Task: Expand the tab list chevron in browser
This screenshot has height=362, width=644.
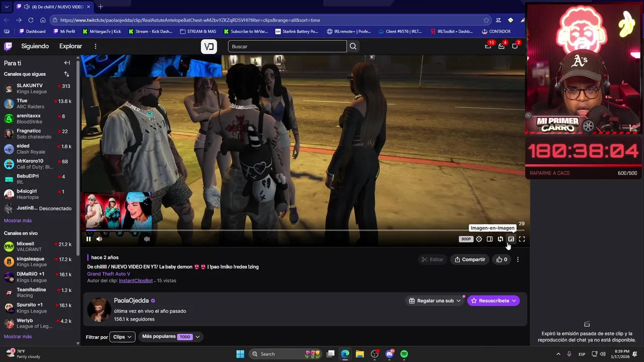Action: (6, 7)
